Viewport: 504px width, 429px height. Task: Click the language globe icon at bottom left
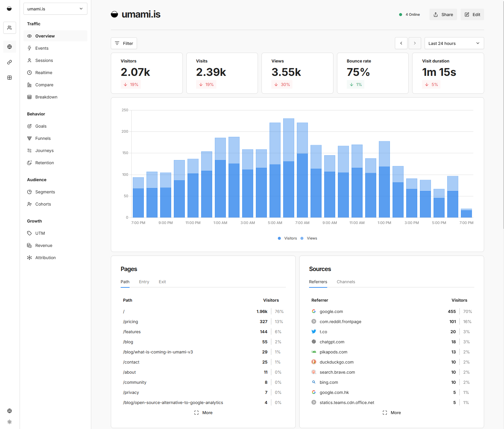(10, 411)
